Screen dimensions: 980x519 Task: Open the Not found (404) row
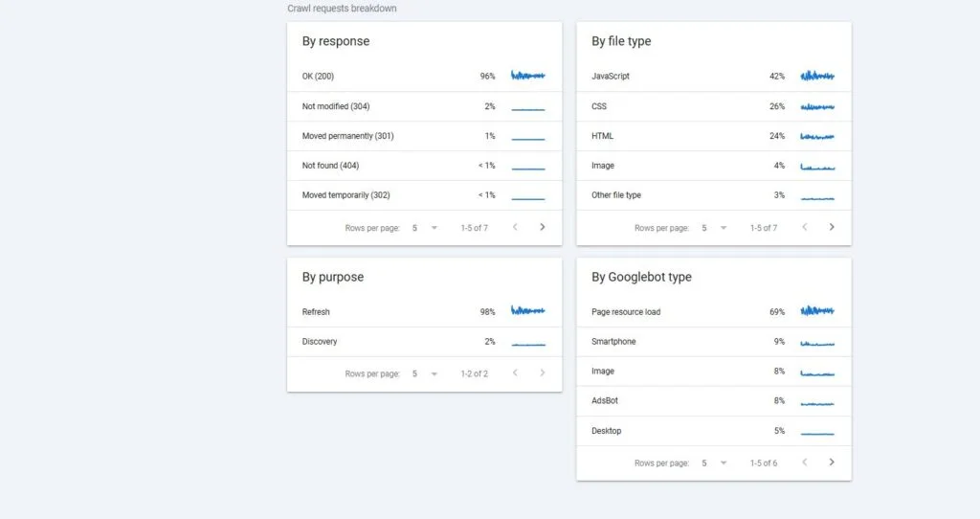point(424,166)
